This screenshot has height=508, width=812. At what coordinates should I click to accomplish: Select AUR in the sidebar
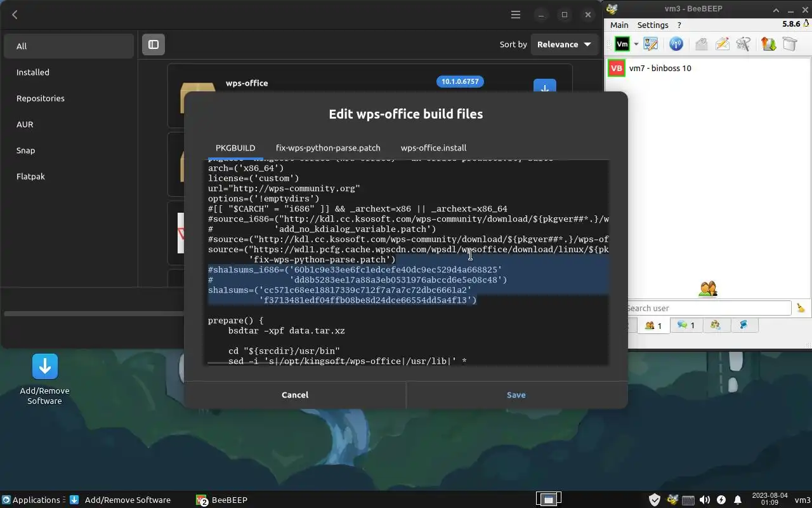pyautogui.click(x=69, y=124)
